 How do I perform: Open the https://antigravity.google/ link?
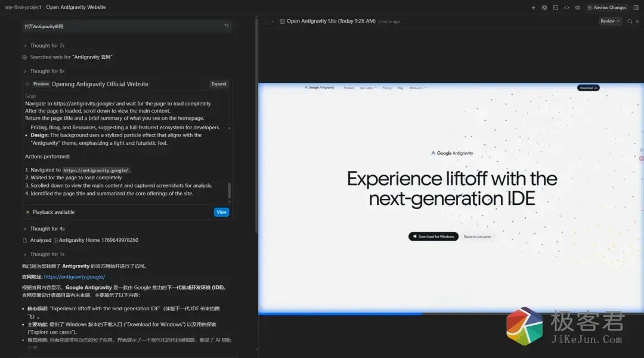point(75,277)
